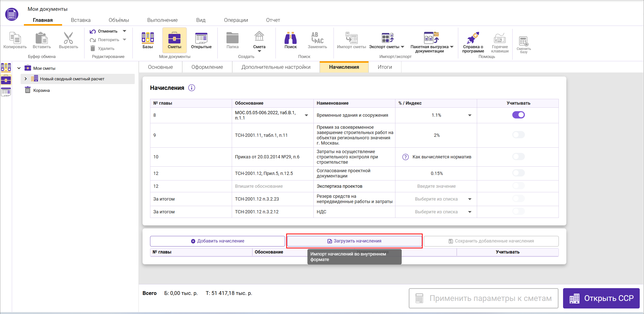
Task: Open the Операции ribbon tab
Action: pyautogui.click(x=236, y=20)
